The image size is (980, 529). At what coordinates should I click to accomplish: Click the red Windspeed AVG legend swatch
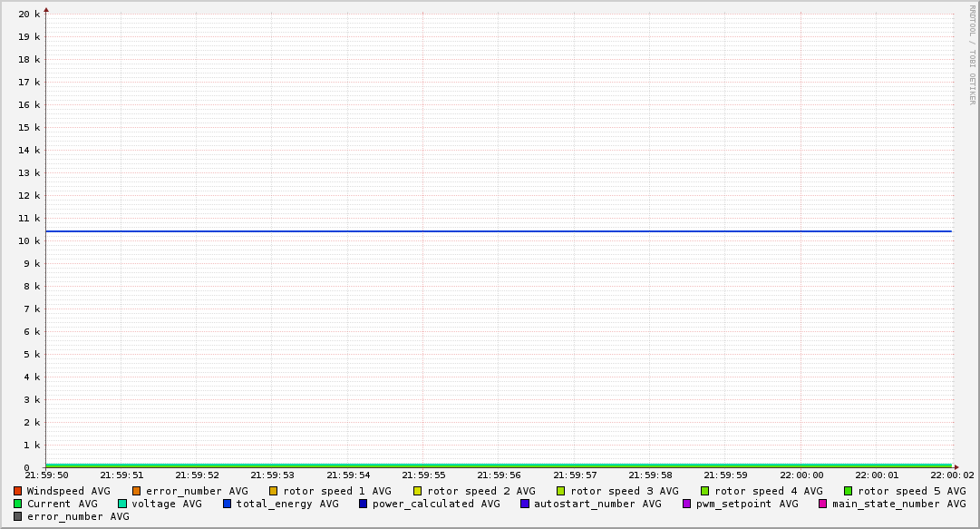tap(18, 491)
